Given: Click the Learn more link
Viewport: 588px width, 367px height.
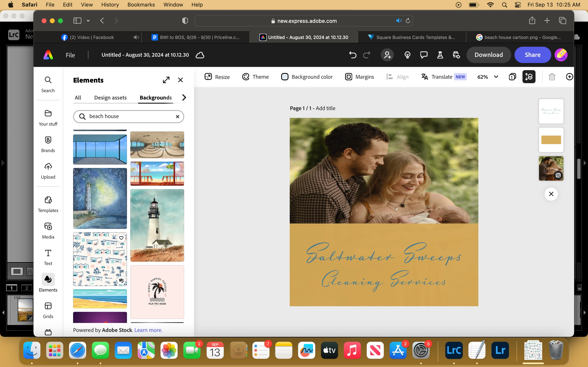Looking at the screenshot, I should 148,330.
